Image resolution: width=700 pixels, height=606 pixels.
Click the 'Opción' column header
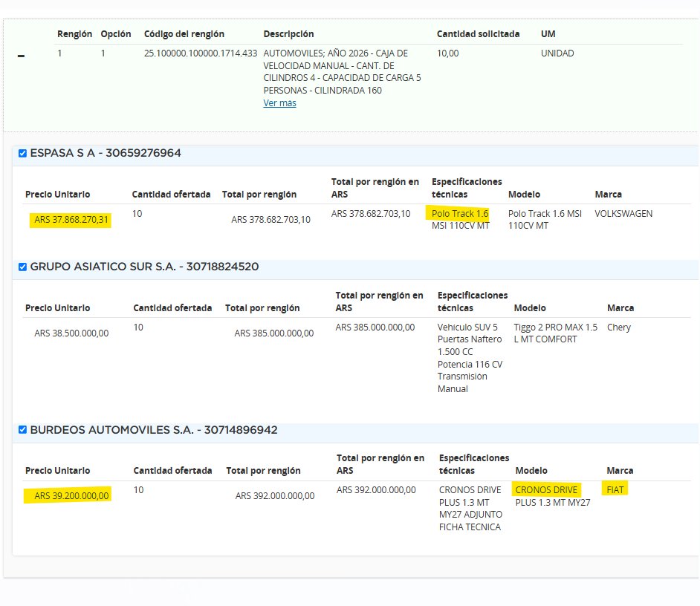pos(116,34)
